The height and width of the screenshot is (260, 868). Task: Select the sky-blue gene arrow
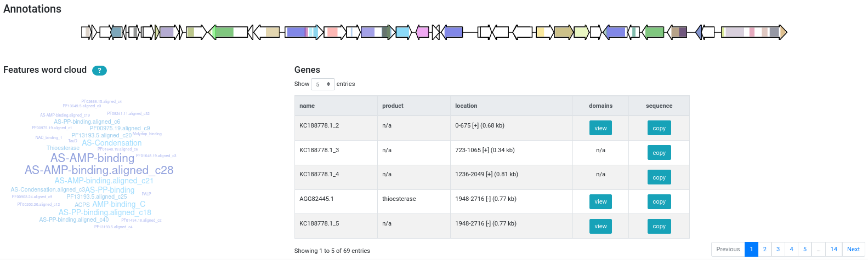click(x=403, y=32)
